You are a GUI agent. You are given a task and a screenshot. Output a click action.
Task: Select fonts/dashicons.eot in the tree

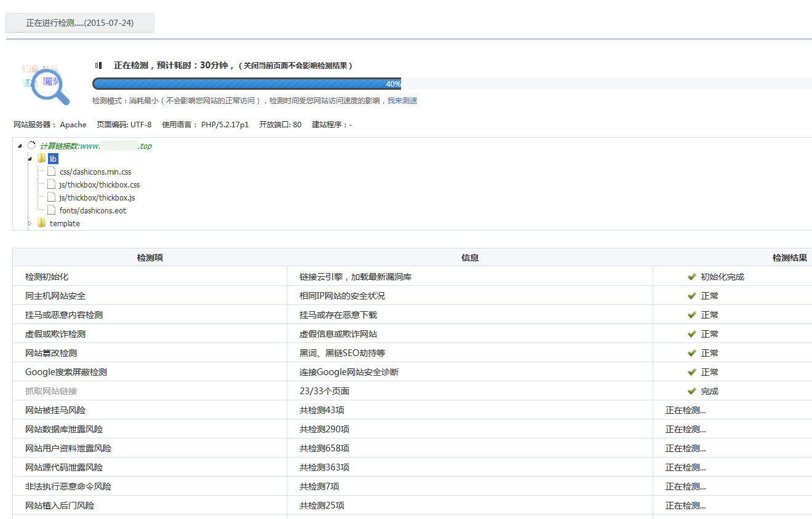point(92,210)
